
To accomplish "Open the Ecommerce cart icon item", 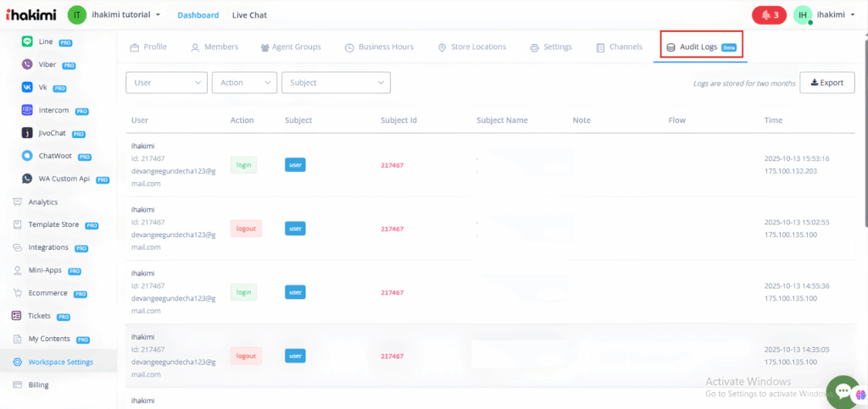I will pos(17,293).
